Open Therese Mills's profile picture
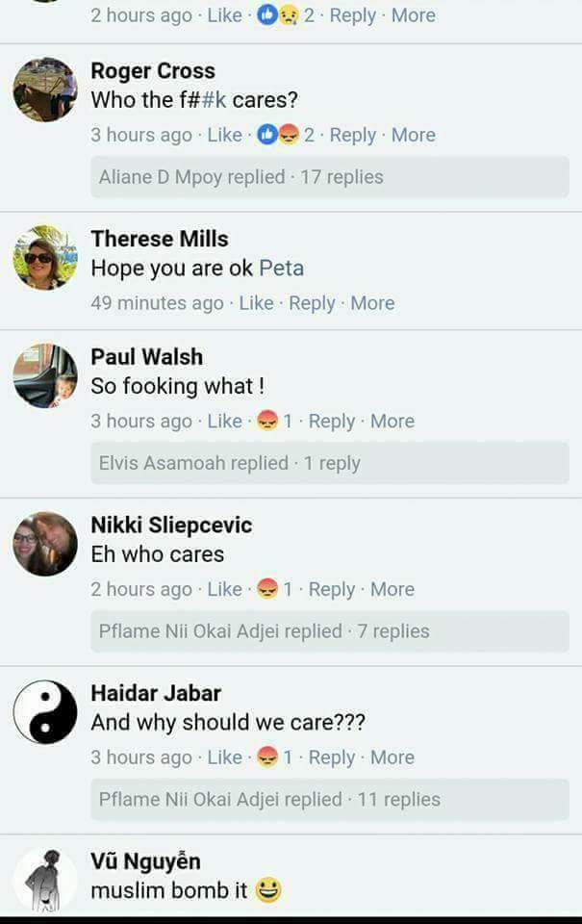The image size is (582, 924). 45,258
